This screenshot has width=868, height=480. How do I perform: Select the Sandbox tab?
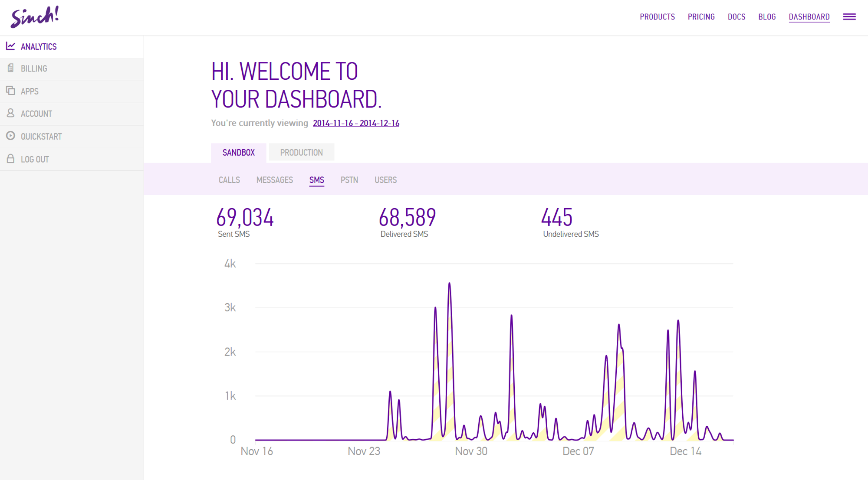(238, 153)
